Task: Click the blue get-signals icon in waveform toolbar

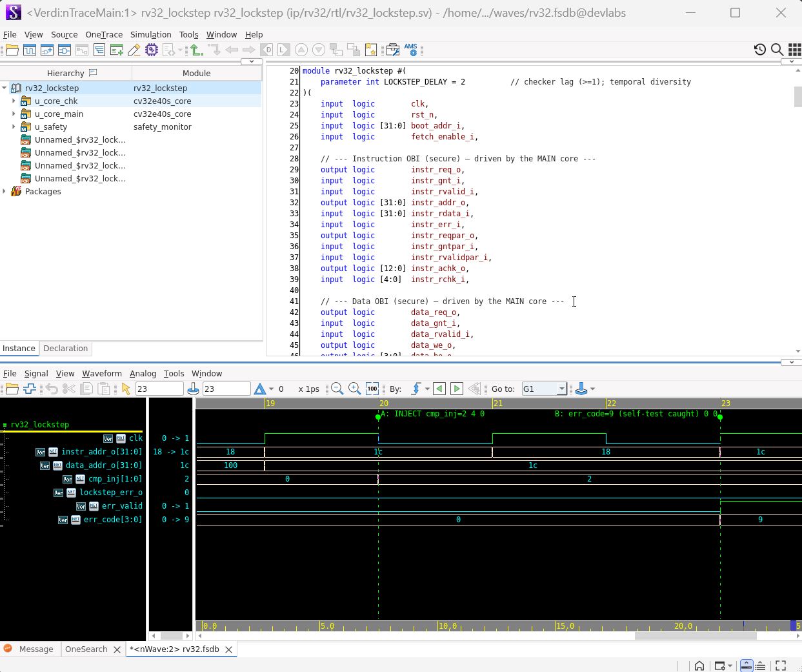Action: coord(30,389)
